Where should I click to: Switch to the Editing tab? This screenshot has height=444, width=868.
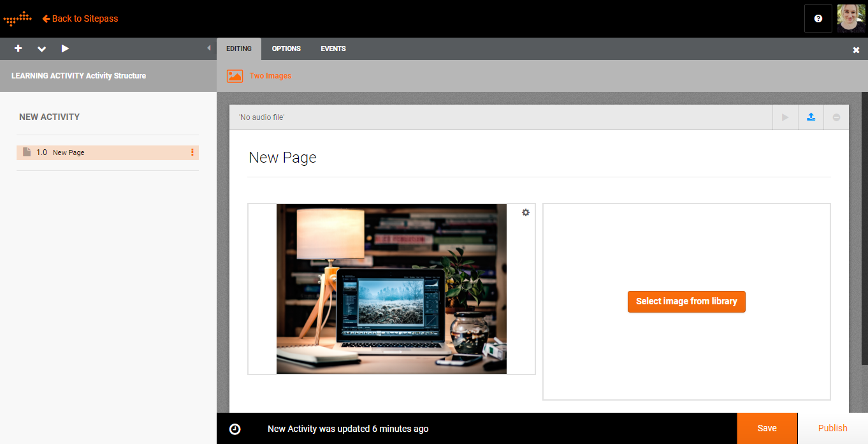coord(239,48)
